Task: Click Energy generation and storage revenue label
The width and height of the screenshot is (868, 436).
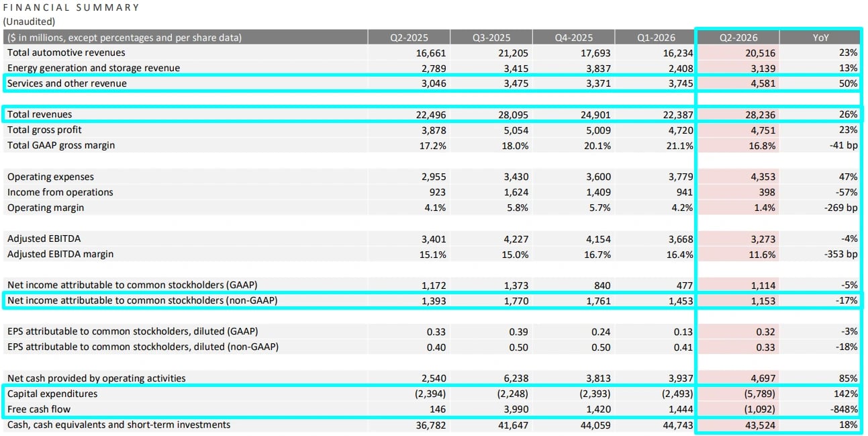Action: [93, 68]
